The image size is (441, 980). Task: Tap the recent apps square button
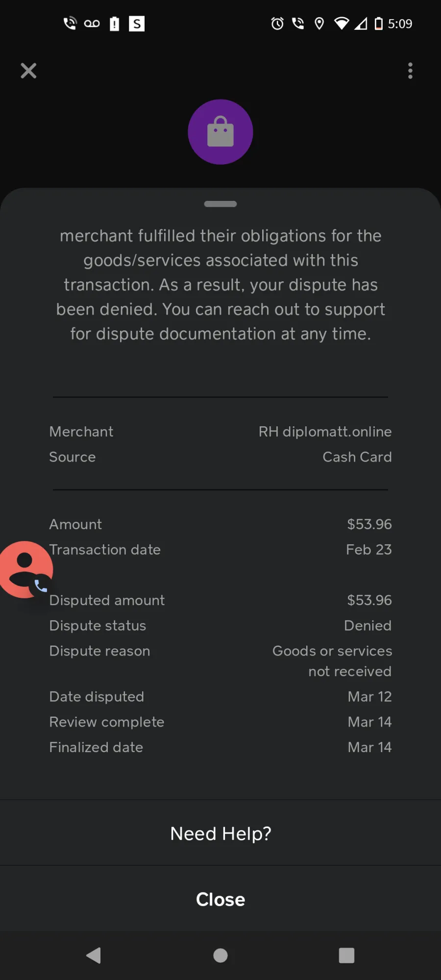pos(346,955)
